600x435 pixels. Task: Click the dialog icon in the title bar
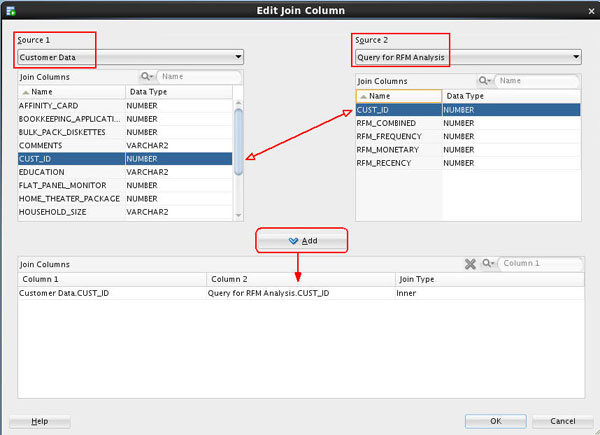[x=11, y=11]
